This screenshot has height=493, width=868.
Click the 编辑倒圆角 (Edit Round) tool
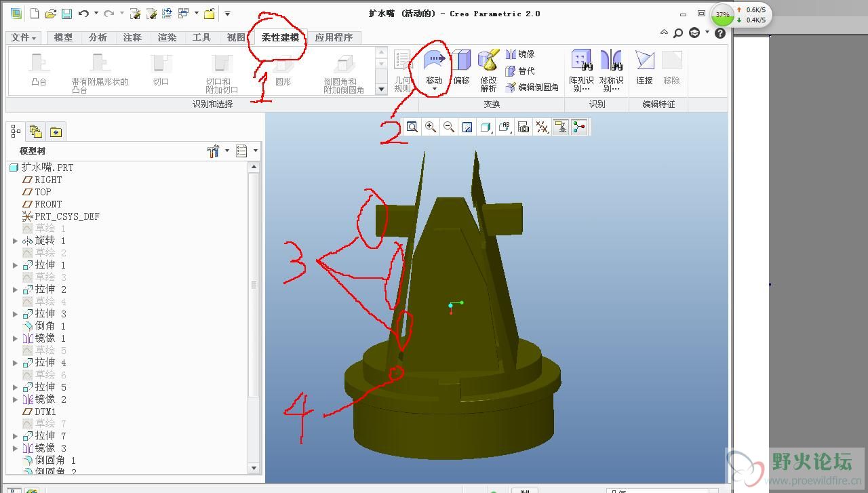532,87
